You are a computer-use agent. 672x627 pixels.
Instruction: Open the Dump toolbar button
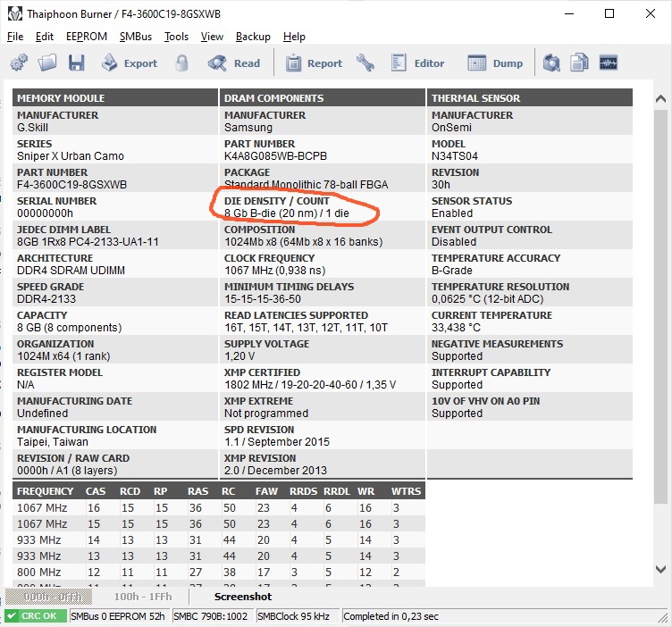495,63
